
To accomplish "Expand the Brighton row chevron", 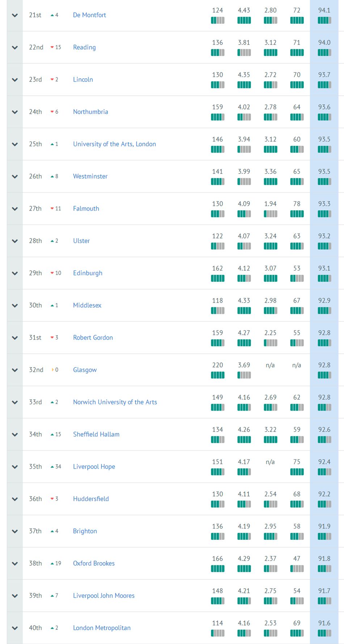I will (15, 531).
